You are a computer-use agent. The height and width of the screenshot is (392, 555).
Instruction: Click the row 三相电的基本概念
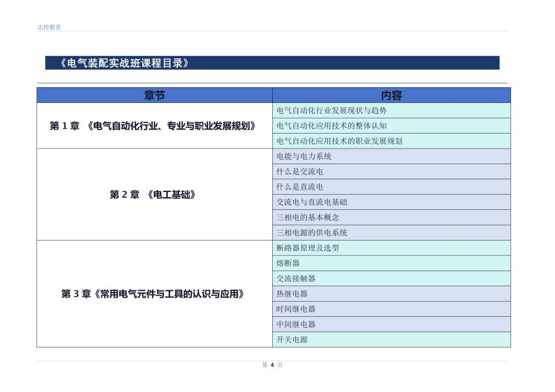pyautogui.click(x=391, y=217)
